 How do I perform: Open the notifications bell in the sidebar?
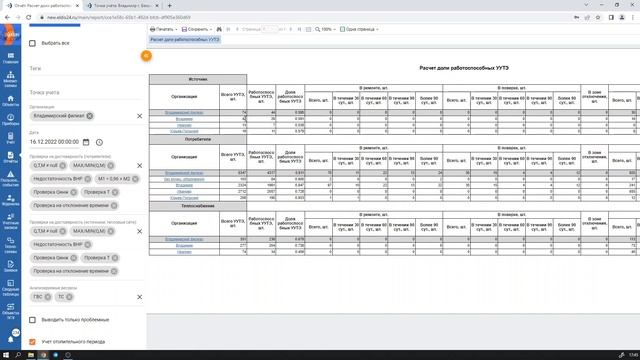pos(11,339)
